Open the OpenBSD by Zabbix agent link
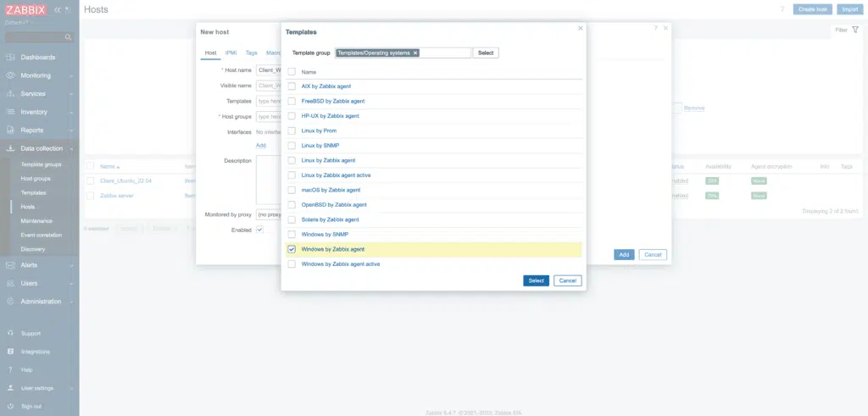The width and height of the screenshot is (868, 416). point(334,205)
